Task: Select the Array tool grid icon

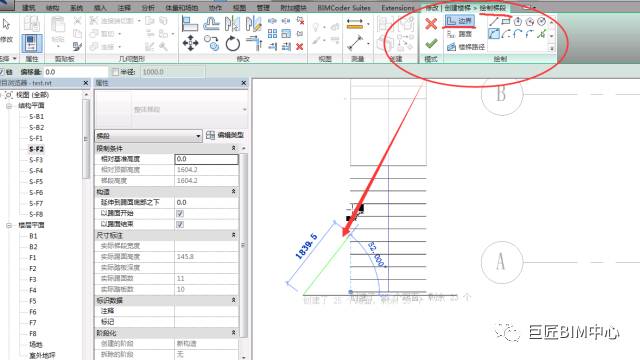Action: (x=273, y=33)
